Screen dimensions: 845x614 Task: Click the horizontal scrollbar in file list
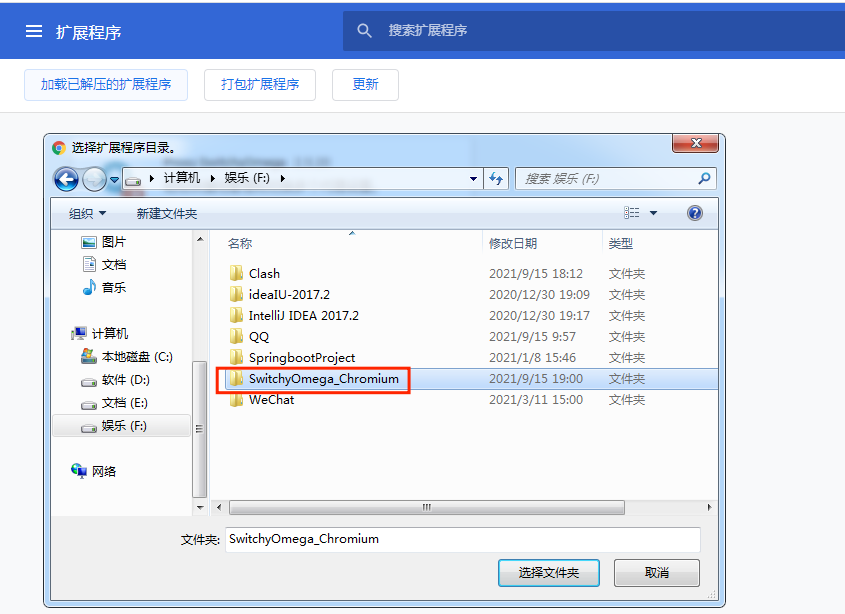pos(426,507)
